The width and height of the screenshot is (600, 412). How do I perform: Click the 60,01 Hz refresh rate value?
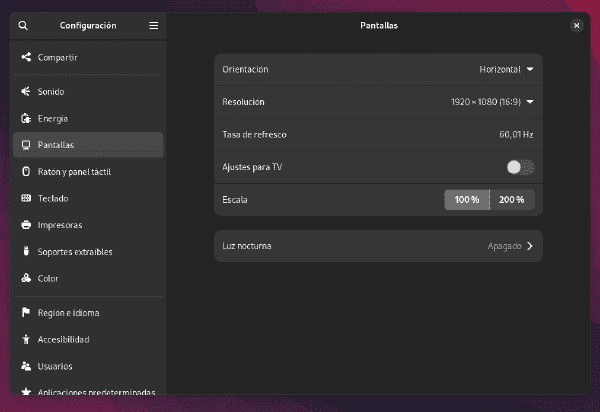[x=516, y=135]
